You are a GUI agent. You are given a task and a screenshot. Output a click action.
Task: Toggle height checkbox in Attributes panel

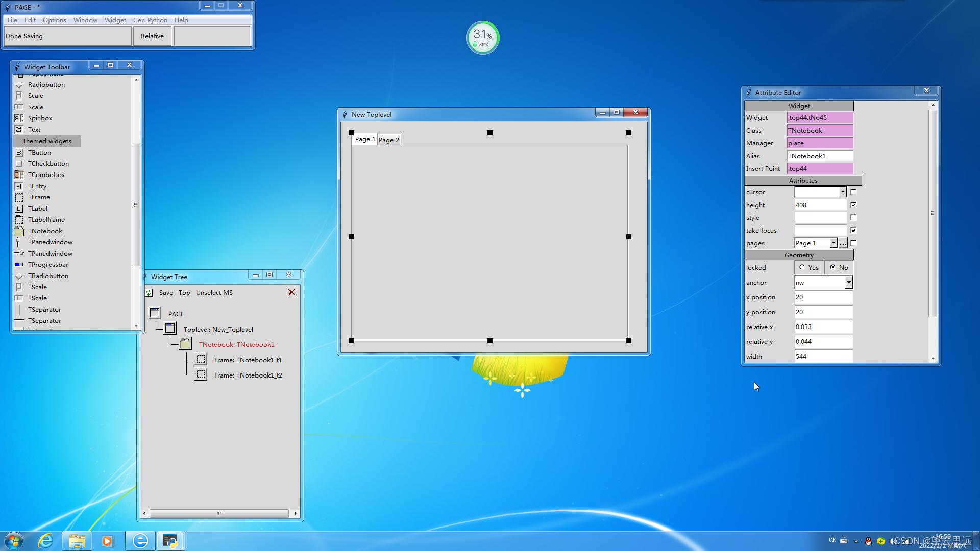click(x=853, y=205)
